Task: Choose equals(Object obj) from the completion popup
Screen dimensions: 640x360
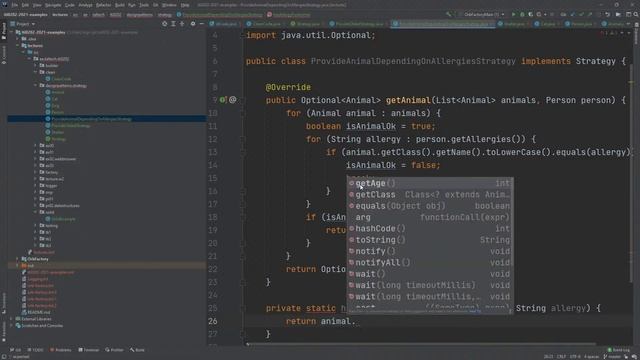Action: [430, 206]
